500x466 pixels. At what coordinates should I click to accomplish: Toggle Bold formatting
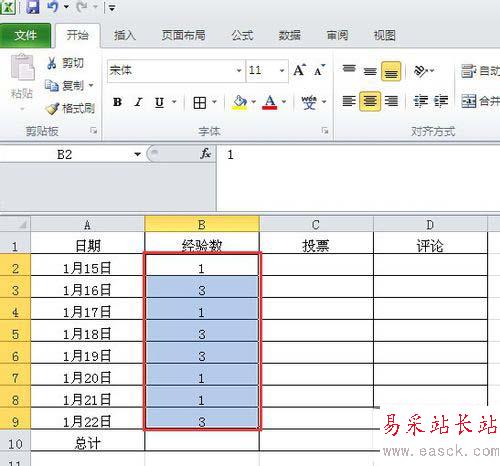pyautogui.click(x=117, y=102)
